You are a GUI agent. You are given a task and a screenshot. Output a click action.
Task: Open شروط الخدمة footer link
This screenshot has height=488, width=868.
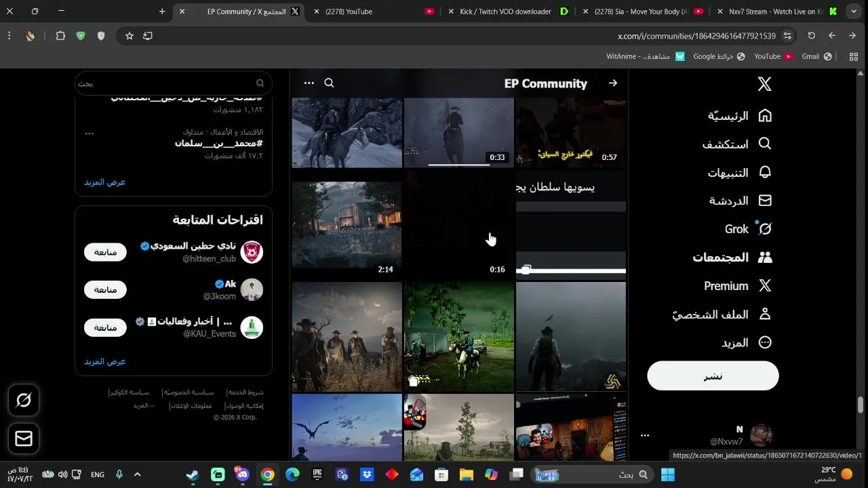[x=245, y=392]
